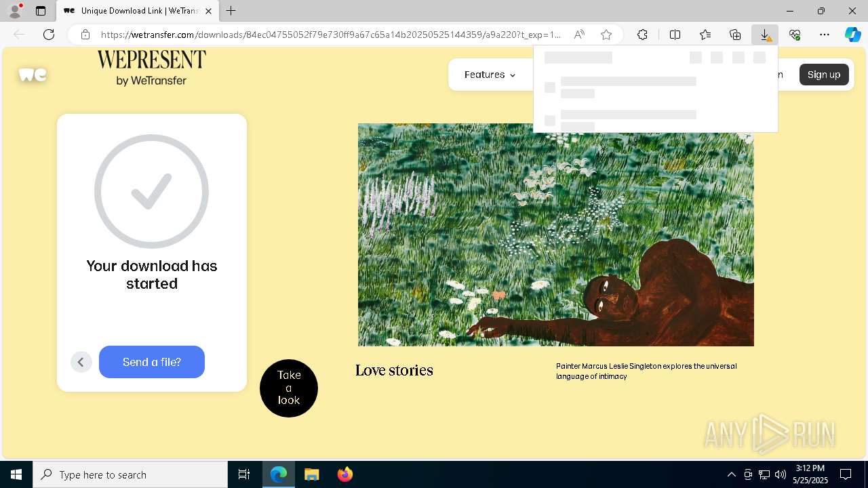The height and width of the screenshot is (488, 868).
Task: Open File Explorer from the taskbar
Action: click(x=312, y=474)
